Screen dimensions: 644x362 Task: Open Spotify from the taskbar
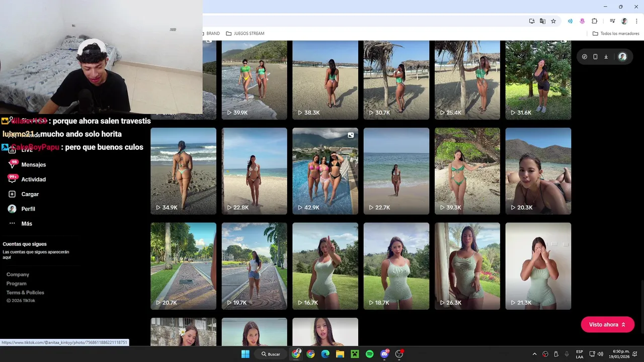click(x=369, y=354)
